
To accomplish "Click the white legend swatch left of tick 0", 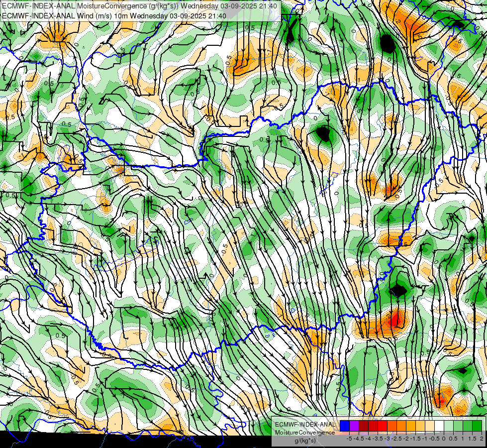I will pos(439,426).
